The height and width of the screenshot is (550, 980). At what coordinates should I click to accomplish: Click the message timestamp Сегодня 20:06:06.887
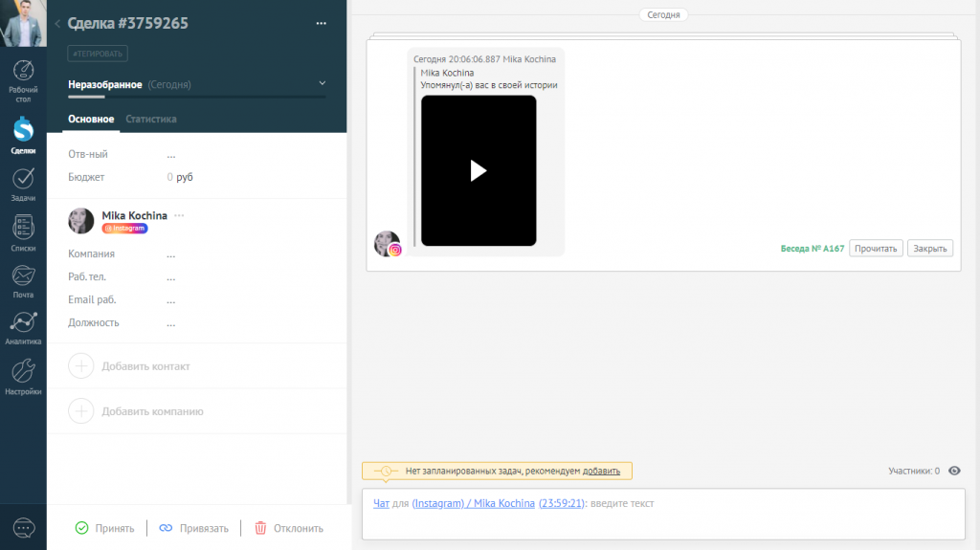click(457, 59)
